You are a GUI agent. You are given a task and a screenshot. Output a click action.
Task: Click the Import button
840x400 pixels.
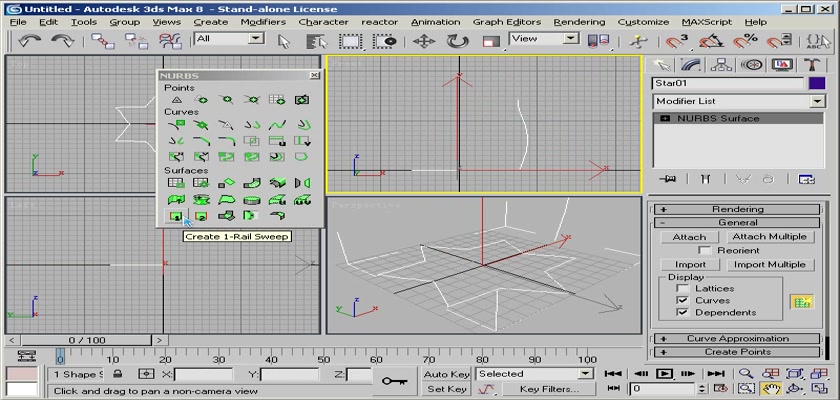click(690, 265)
